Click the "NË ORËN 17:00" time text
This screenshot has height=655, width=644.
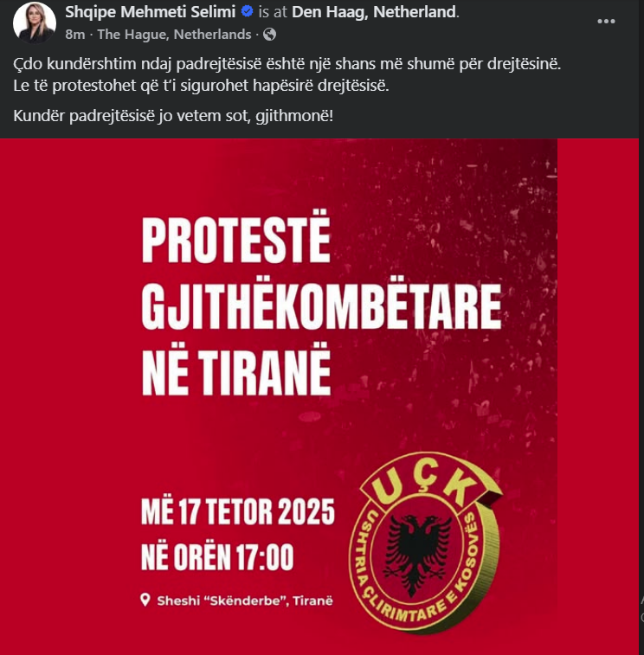click(217, 558)
